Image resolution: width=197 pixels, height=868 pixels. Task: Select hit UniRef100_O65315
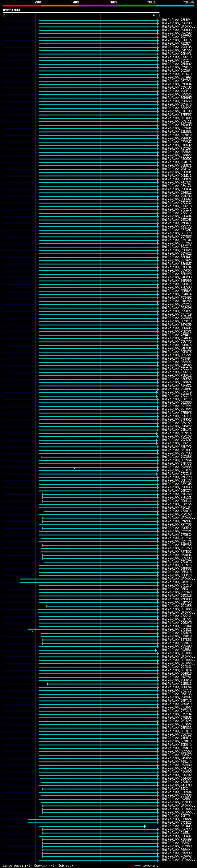[x=177, y=572]
